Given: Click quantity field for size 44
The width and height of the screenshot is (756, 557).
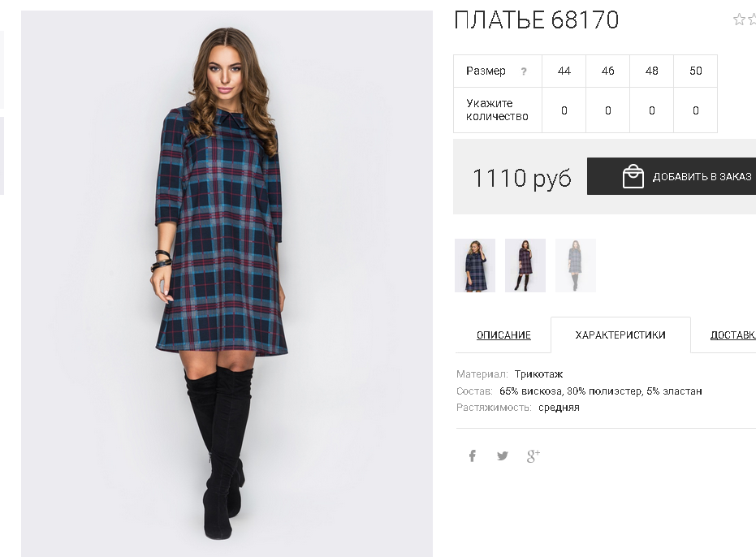Looking at the screenshot, I should pyautogui.click(x=564, y=110).
